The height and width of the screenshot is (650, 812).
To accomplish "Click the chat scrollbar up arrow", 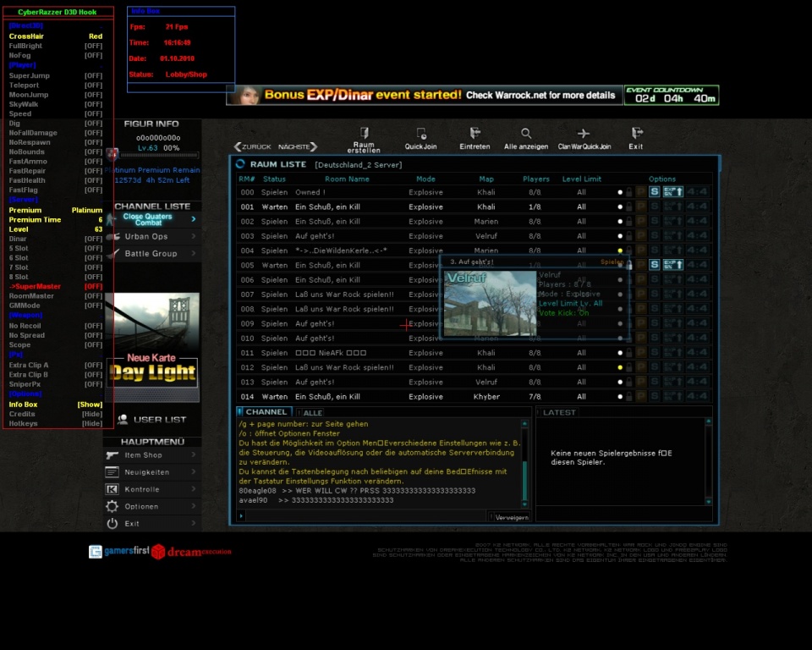I will [524, 424].
